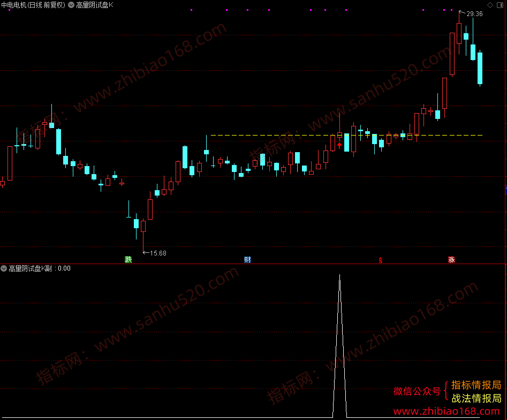507x420 pixels.
Task: Click the 战法情报局 text
Action: [476, 399]
